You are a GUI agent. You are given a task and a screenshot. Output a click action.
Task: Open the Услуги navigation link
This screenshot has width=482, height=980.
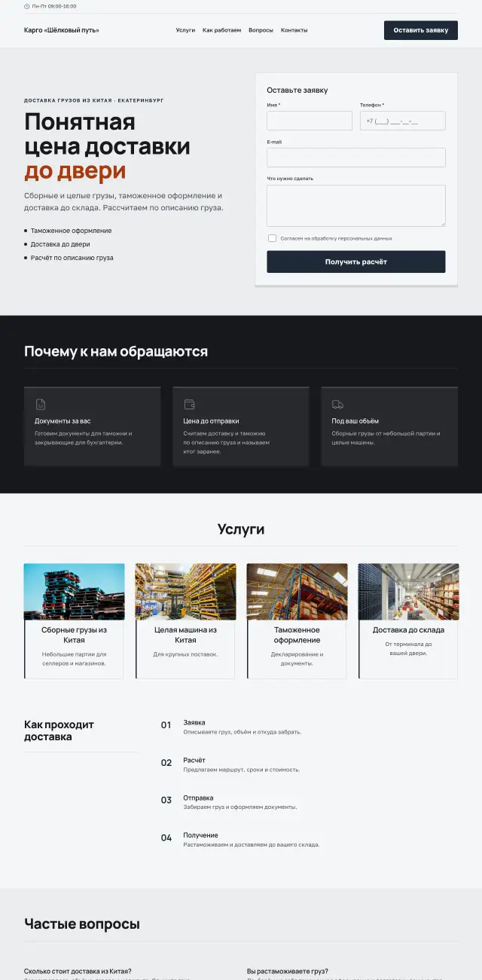185,30
